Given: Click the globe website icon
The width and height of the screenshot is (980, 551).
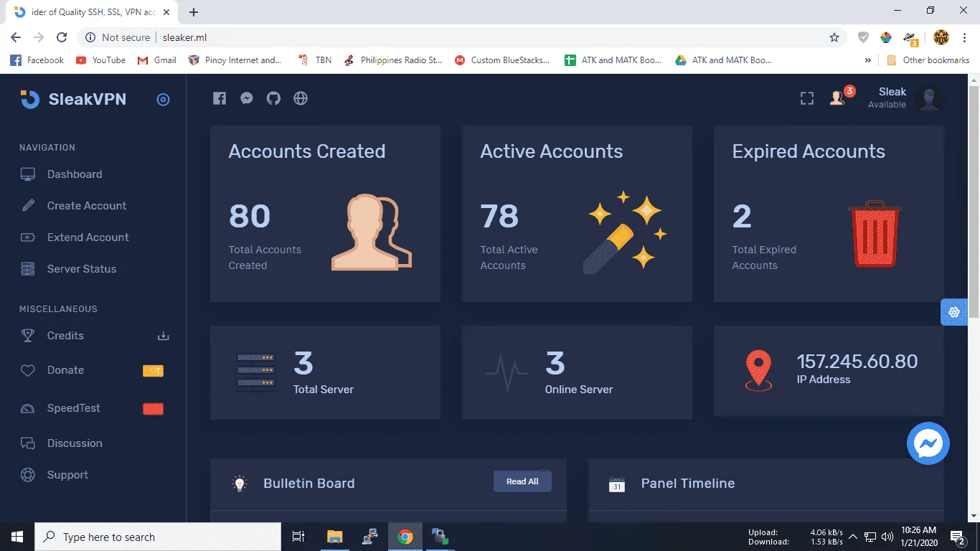Looking at the screenshot, I should pyautogui.click(x=301, y=98).
